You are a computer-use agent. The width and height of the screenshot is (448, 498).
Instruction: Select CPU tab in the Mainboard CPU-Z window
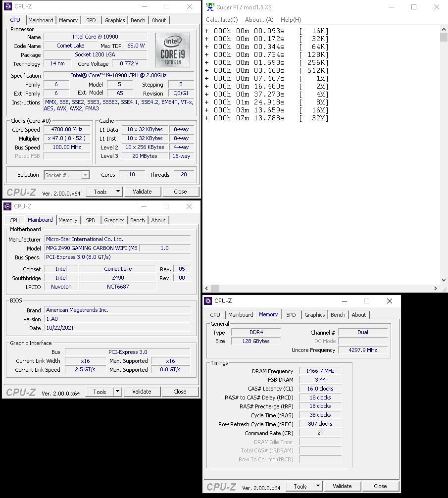(x=15, y=220)
